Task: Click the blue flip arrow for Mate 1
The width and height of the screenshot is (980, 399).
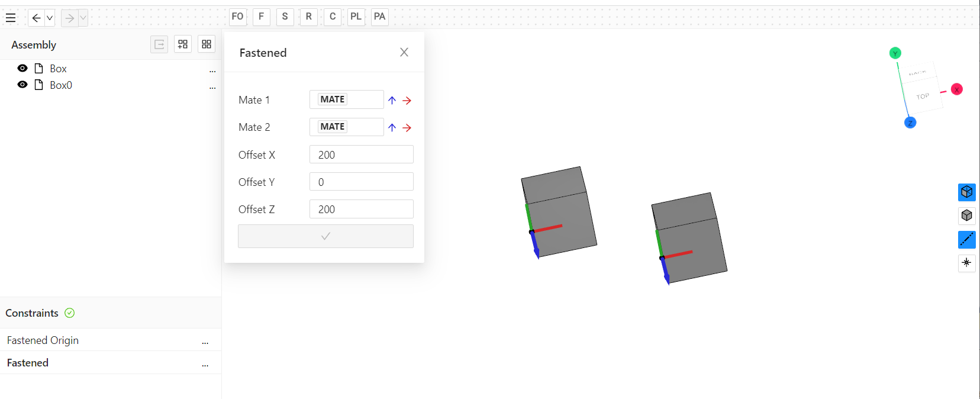Action: click(x=392, y=100)
